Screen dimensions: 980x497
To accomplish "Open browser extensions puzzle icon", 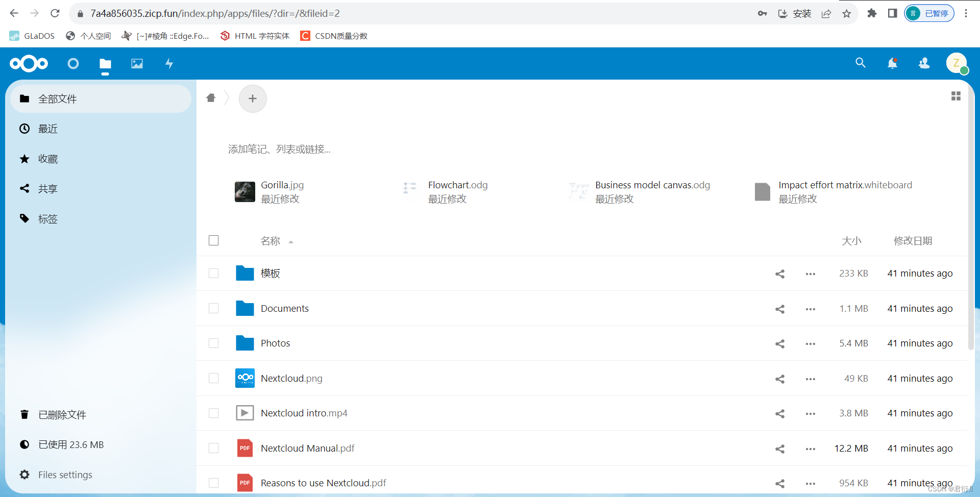I will [x=872, y=13].
